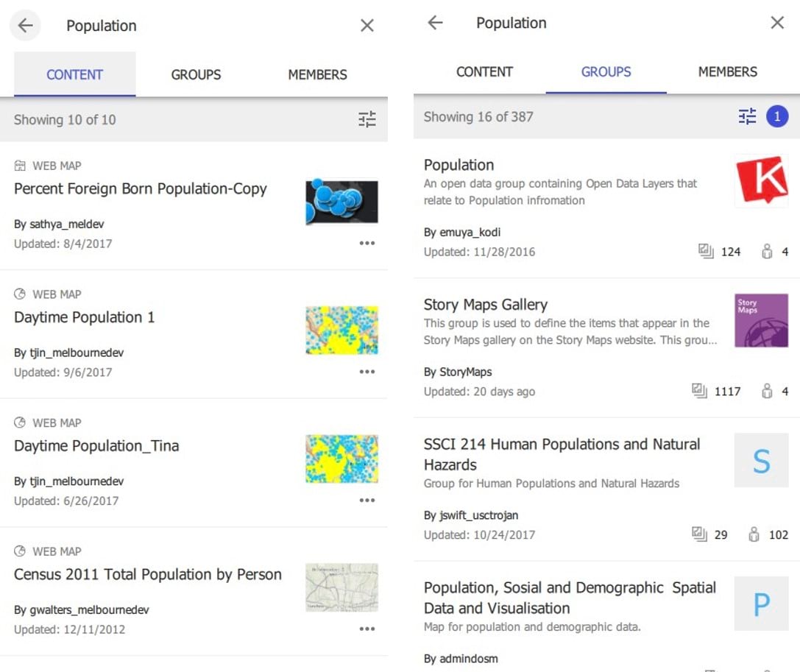Select the Content tab in right panel
The height and width of the screenshot is (672, 800).
pos(484,71)
